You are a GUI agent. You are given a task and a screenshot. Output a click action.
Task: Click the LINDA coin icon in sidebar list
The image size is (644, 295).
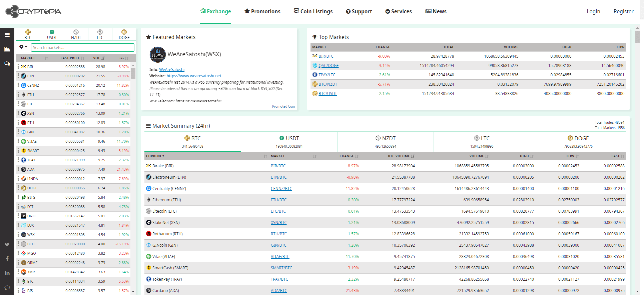24,179
